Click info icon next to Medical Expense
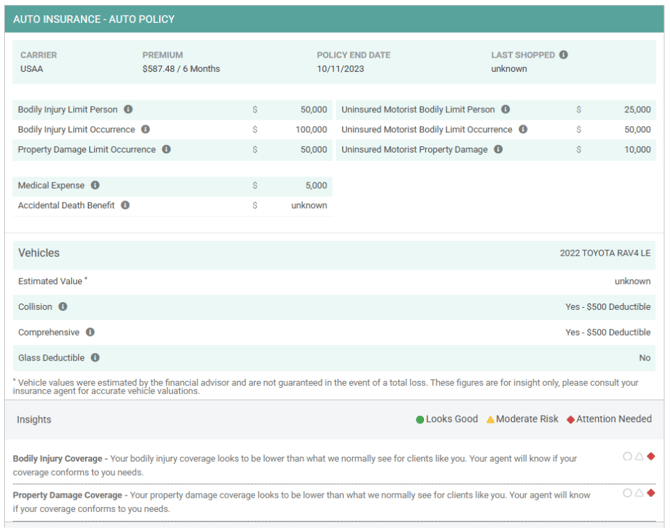Image resolution: width=670 pixels, height=532 pixels. point(95,185)
